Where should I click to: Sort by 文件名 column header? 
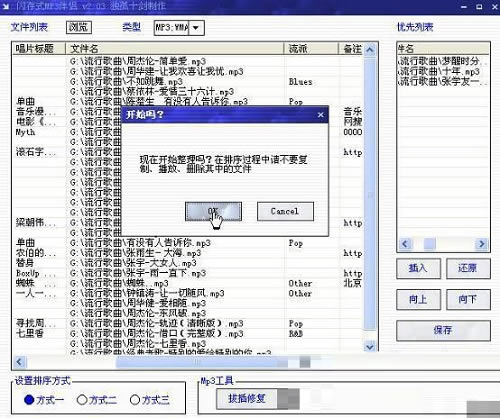[174, 49]
